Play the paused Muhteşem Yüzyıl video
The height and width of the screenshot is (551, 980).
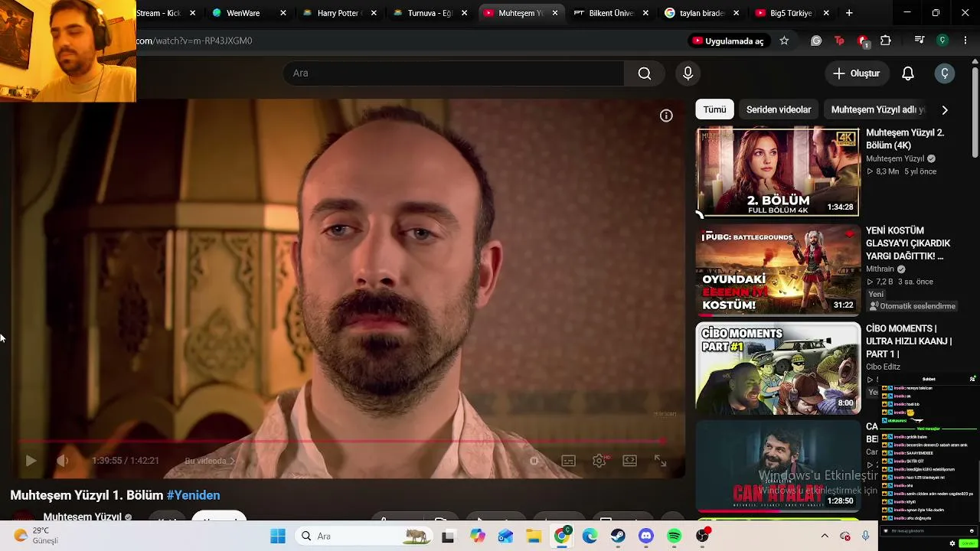click(x=31, y=461)
